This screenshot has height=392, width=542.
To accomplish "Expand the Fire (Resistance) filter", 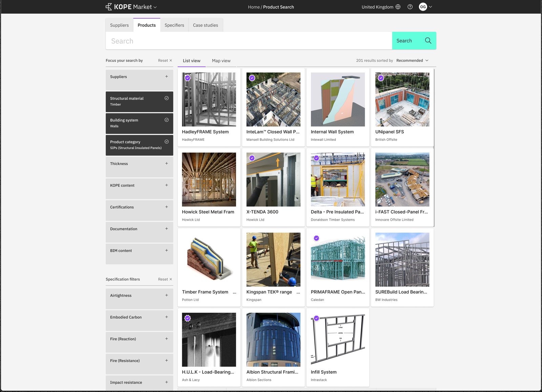I will [x=139, y=364].
